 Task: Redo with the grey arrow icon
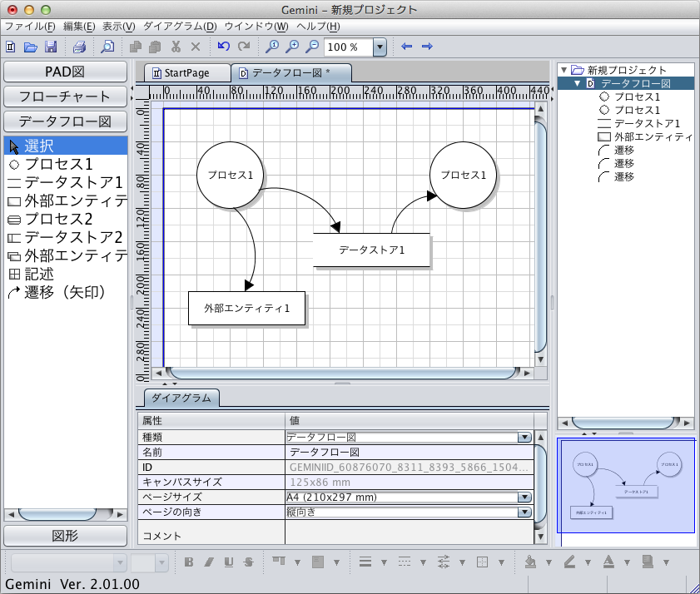244,46
